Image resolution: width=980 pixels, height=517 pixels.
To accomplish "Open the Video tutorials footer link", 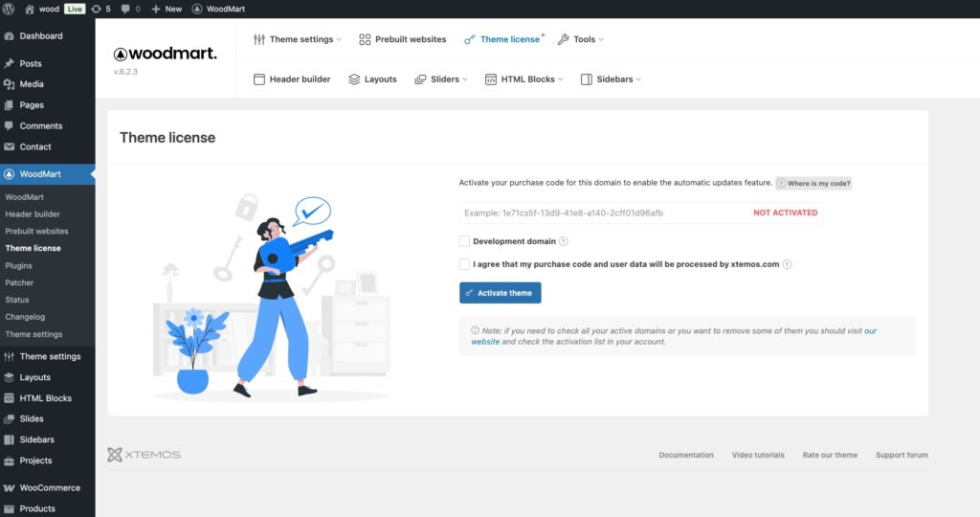I will click(758, 455).
